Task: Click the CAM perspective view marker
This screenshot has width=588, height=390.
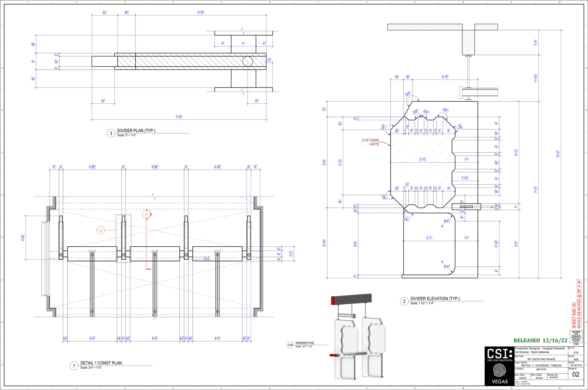Action: click(290, 345)
